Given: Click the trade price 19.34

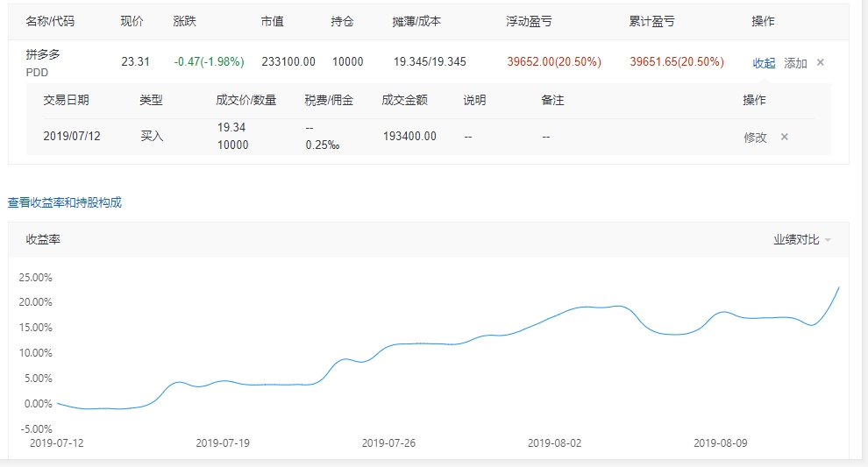Looking at the screenshot, I should click(231, 127).
